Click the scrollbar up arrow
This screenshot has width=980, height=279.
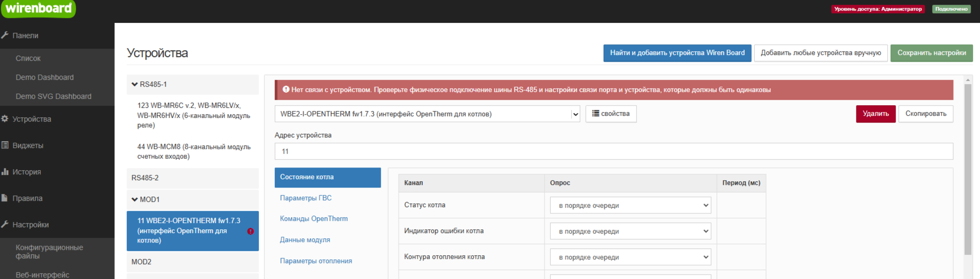968,80
